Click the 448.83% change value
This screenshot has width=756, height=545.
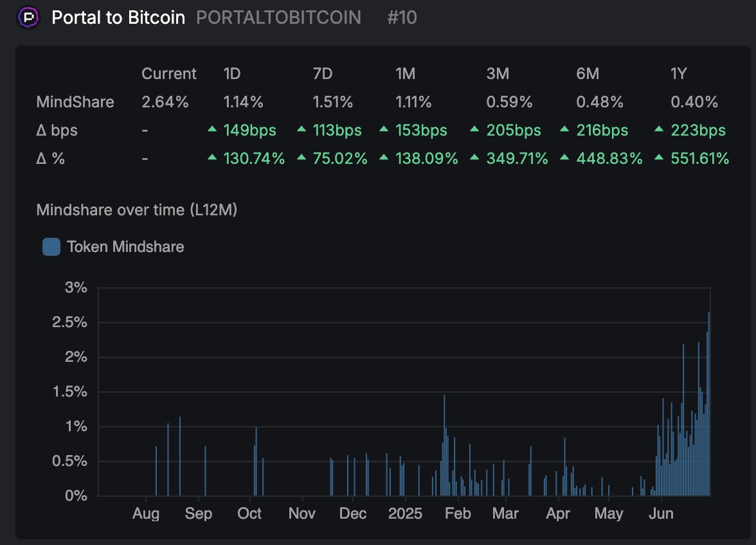609,158
